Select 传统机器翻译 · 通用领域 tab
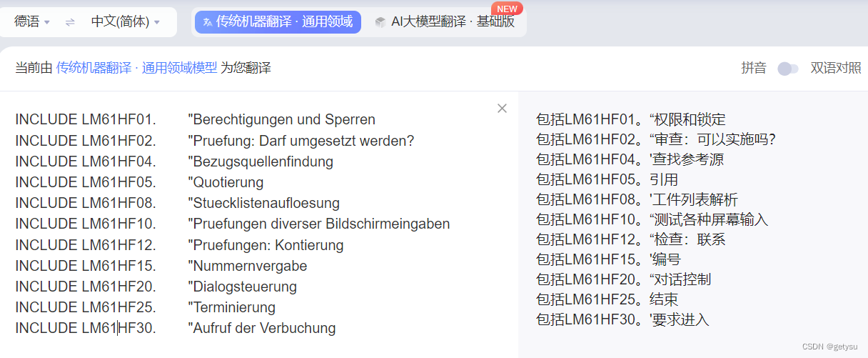 pos(278,22)
